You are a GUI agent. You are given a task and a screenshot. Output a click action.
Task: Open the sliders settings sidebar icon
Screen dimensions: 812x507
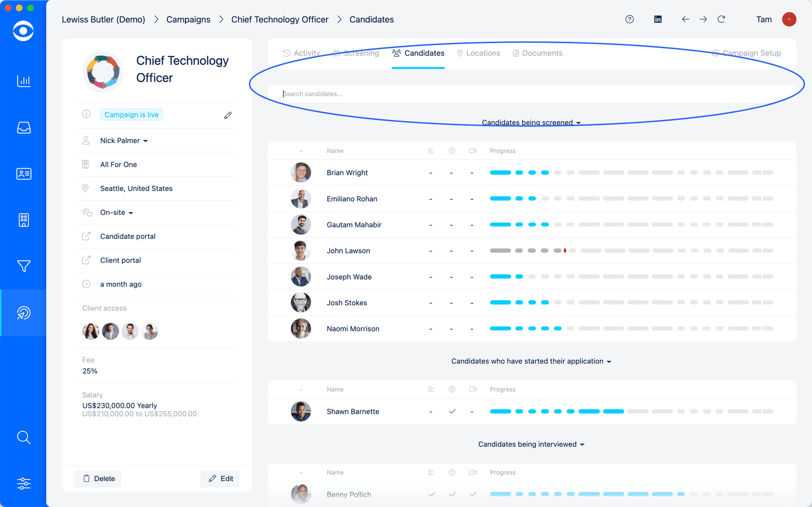tap(24, 483)
